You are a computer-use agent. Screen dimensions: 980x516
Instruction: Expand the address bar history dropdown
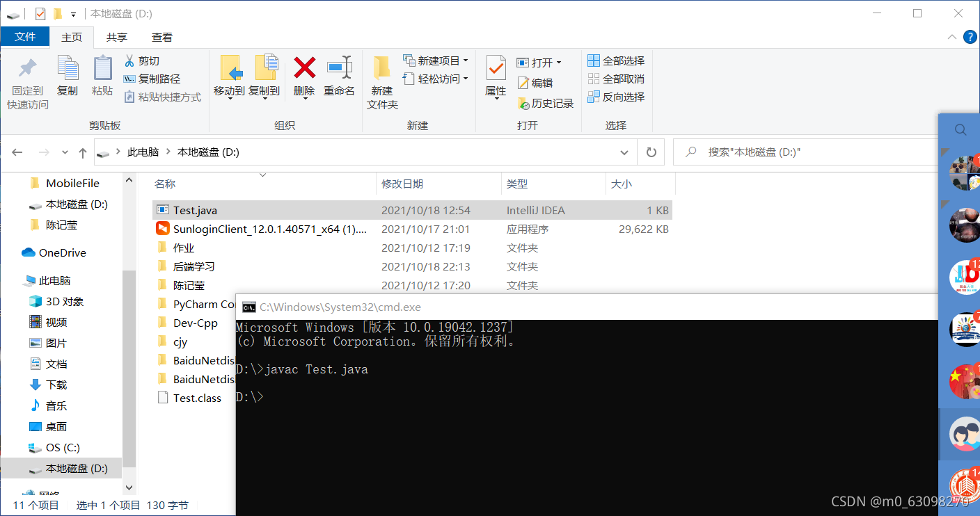624,152
